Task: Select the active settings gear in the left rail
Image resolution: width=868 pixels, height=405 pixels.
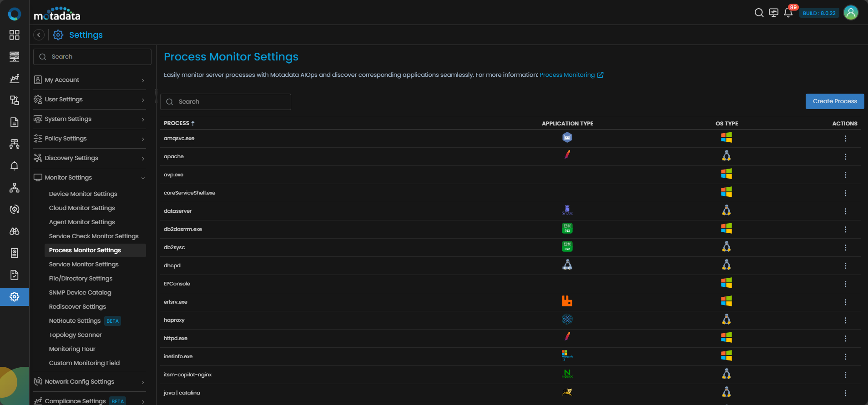Action: (x=15, y=297)
